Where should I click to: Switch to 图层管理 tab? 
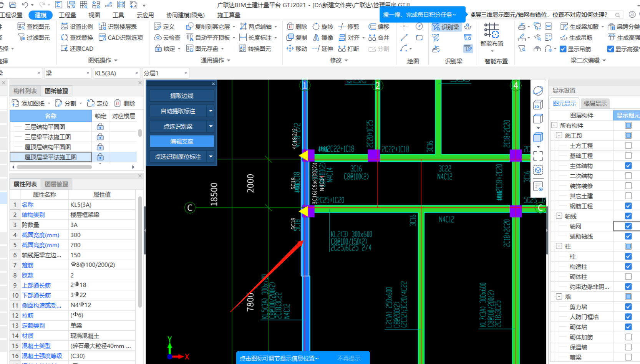(x=56, y=184)
